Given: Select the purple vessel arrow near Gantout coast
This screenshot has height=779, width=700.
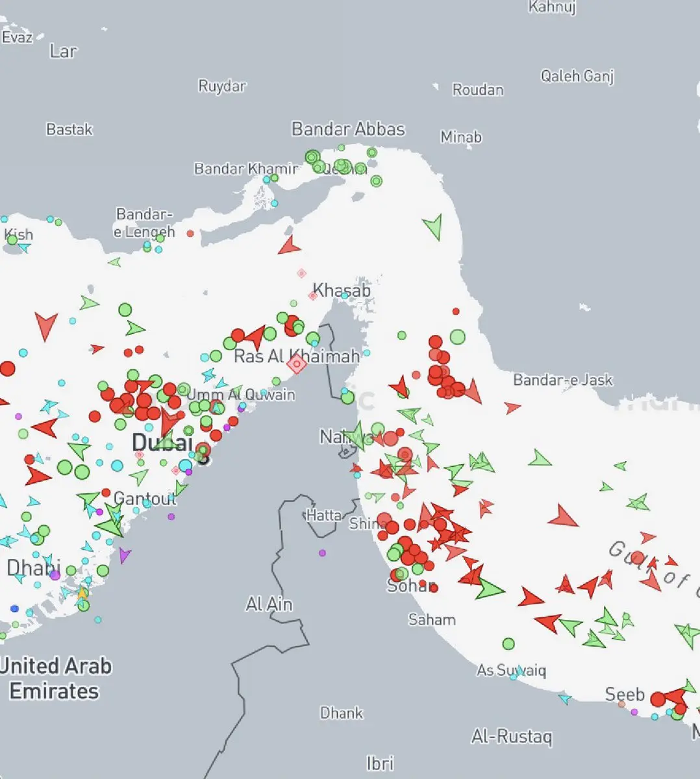Looking at the screenshot, I should point(124,555).
